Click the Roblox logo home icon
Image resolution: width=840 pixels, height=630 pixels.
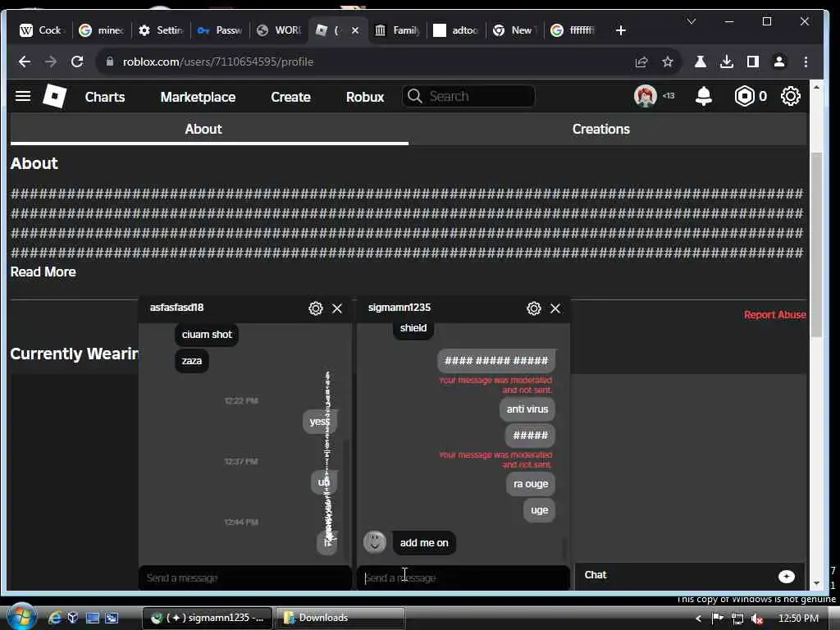click(x=54, y=97)
